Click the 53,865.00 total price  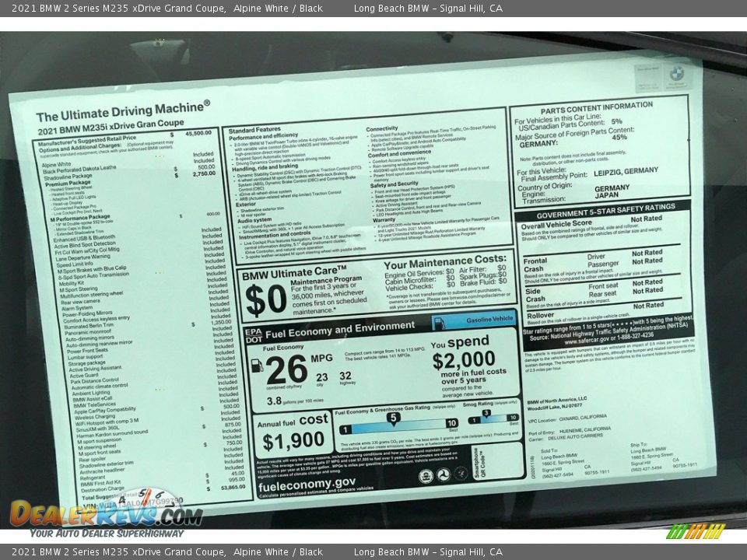tap(233, 487)
